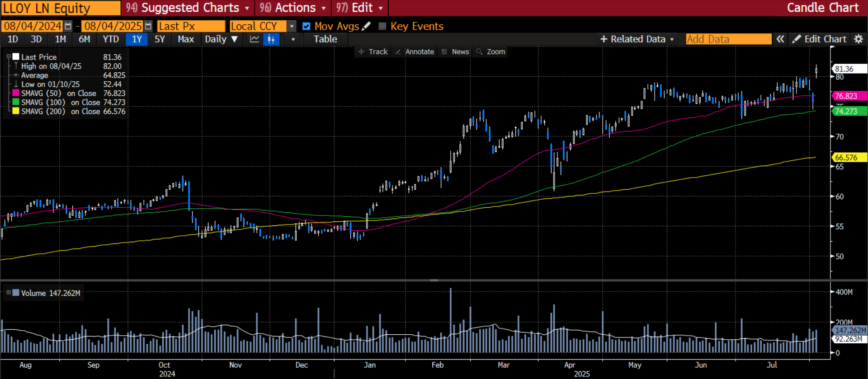Select the YTD time range
The width and height of the screenshot is (868, 379).
[x=111, y=39]
